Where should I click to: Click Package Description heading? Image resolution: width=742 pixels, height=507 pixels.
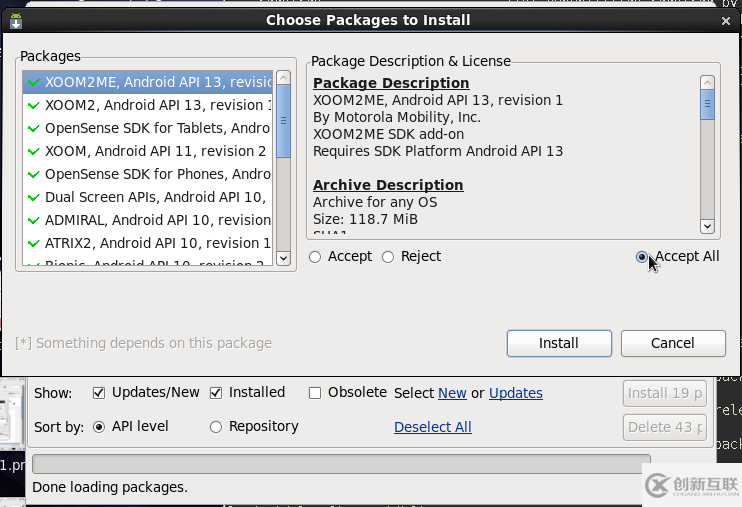pos(391,83)
